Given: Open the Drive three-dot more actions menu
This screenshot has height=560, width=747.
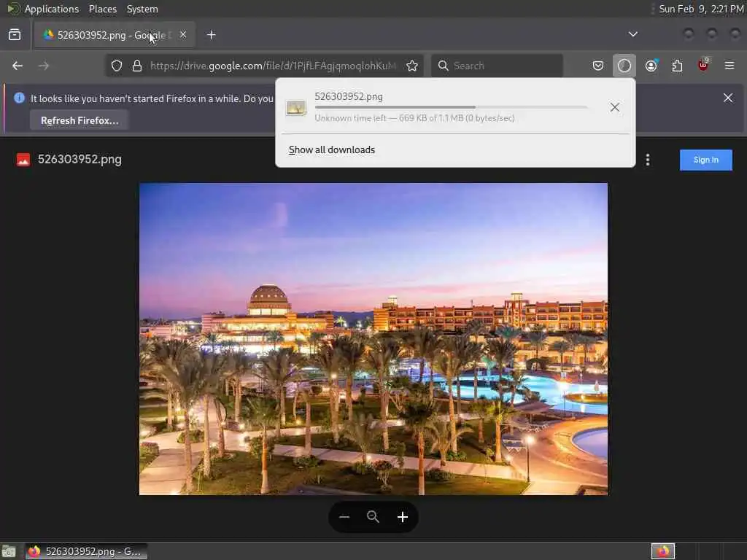Looking at the screenshot, I should pyautogui.click(x=648, y=160).
